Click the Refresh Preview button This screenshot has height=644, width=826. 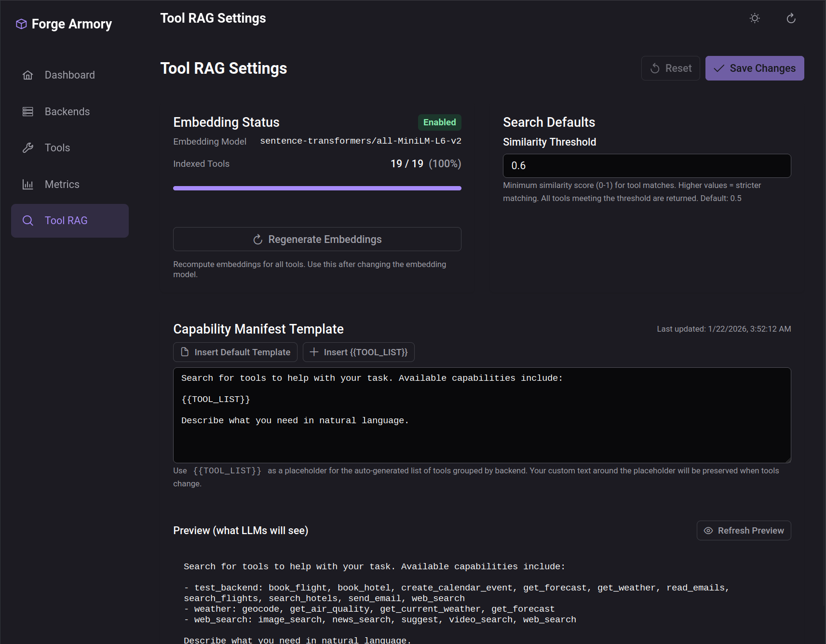click(743, 530)
